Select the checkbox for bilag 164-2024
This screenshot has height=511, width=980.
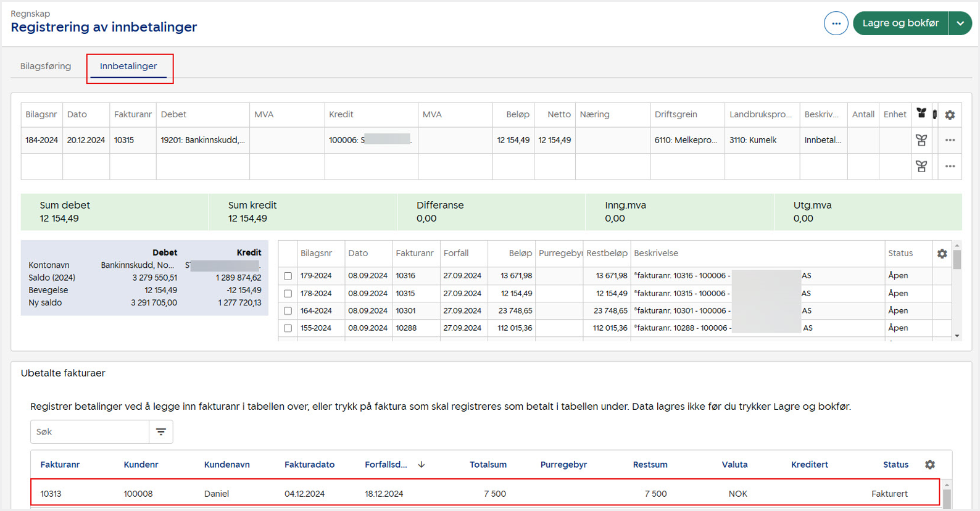pyautogui.click(x=288, y=311)
